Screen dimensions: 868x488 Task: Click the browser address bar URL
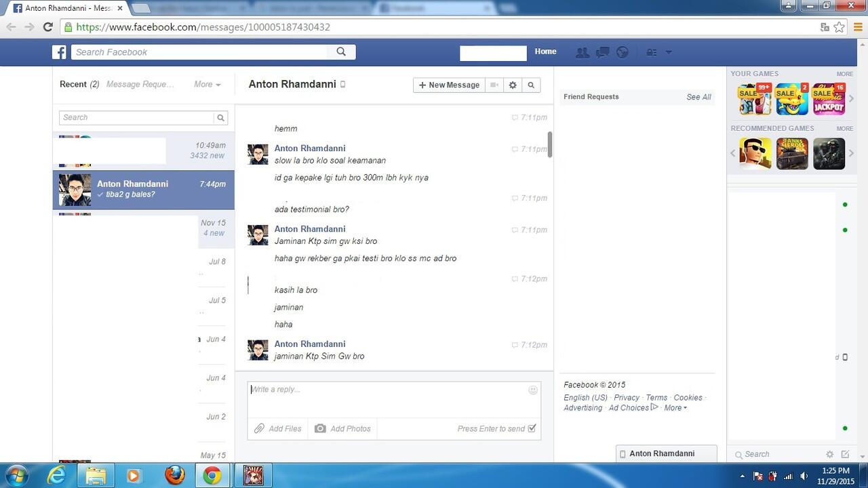pyautogui.click(x=203, y=27)
